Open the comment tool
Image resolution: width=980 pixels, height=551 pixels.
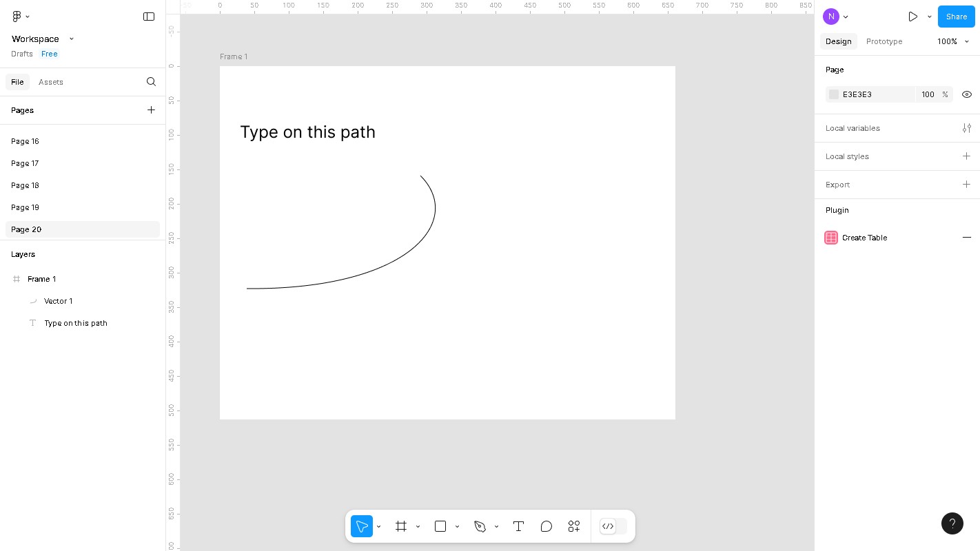point(547,526)
